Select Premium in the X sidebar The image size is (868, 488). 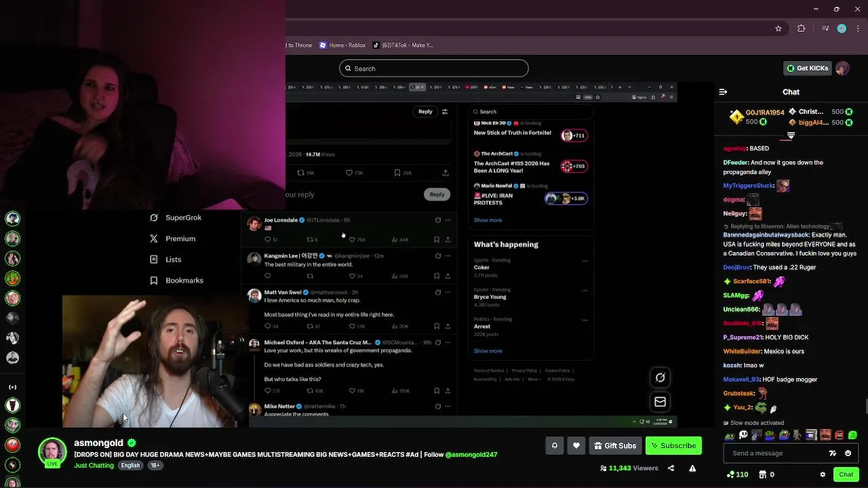[172, 239]
